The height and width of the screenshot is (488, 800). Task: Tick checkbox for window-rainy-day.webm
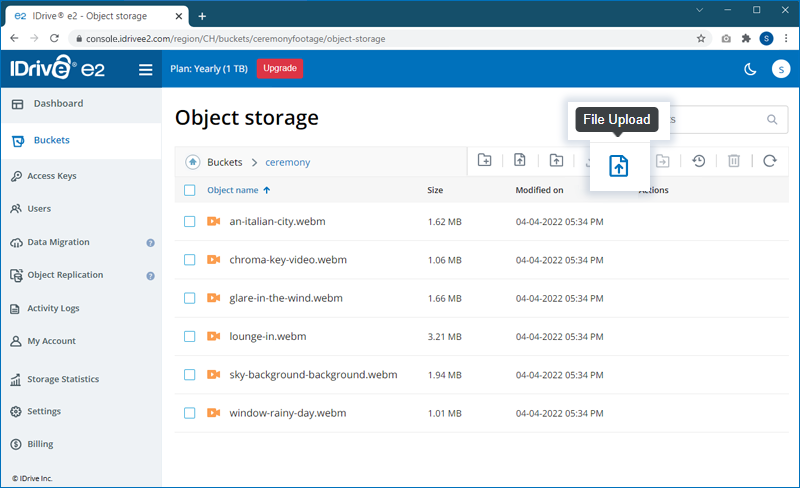coord(190,413)
